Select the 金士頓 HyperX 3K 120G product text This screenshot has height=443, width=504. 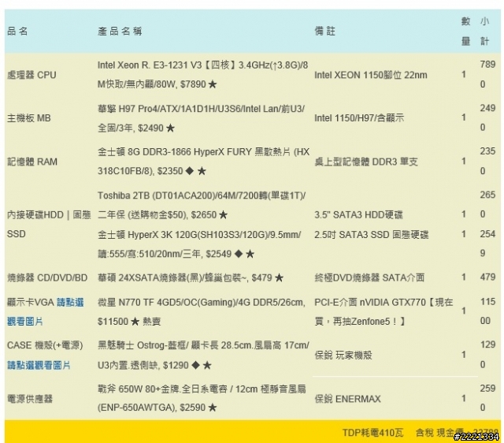click(x=199, y=244)
